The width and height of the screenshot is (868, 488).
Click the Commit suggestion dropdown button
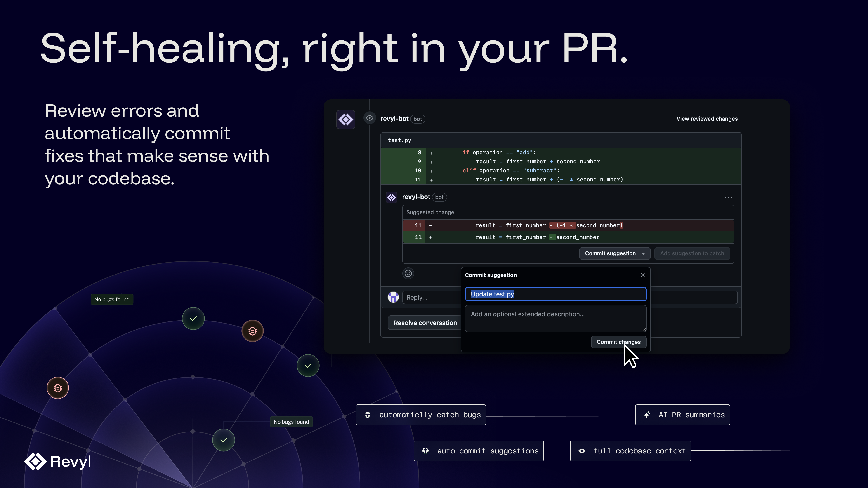(615, 253)
